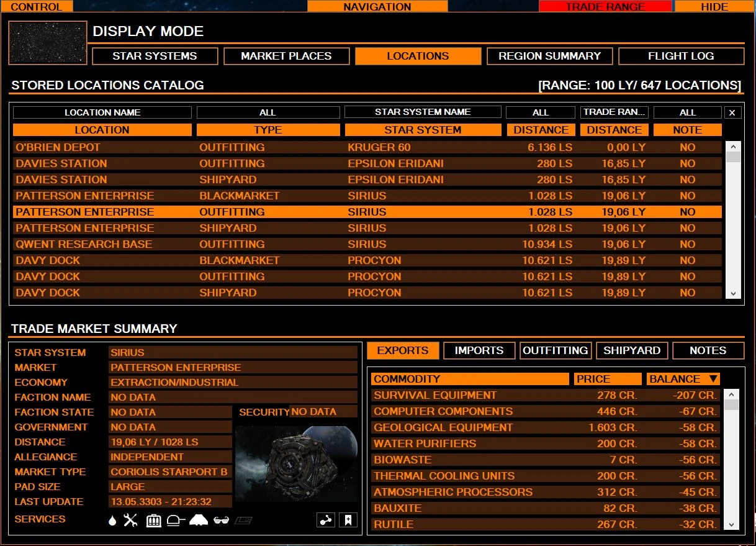Open the TRADE RAN... distance filter
Image resolution: width=756 pixels, height=546 pixels.
(614, 112)
